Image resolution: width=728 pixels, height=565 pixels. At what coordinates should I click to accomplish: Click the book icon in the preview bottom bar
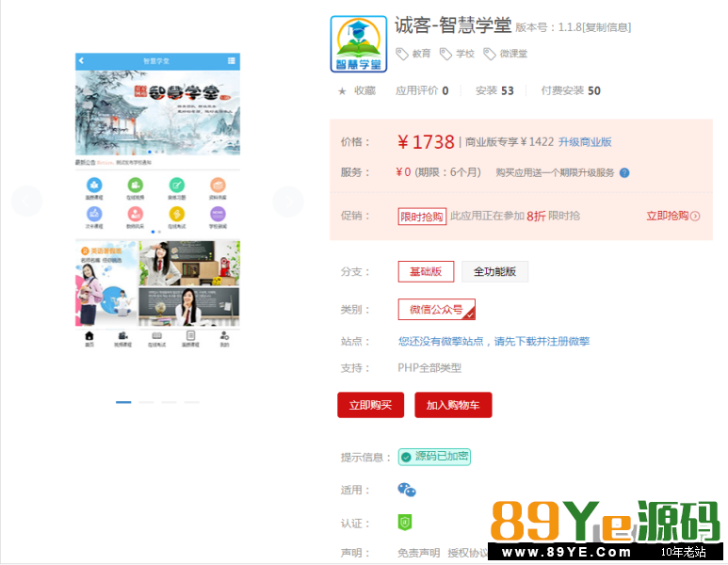[157, 335]
